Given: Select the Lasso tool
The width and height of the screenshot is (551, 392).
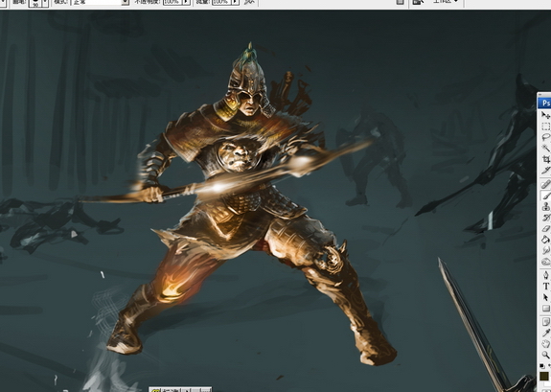Looking at the screenshot, I should coord(545,137).
